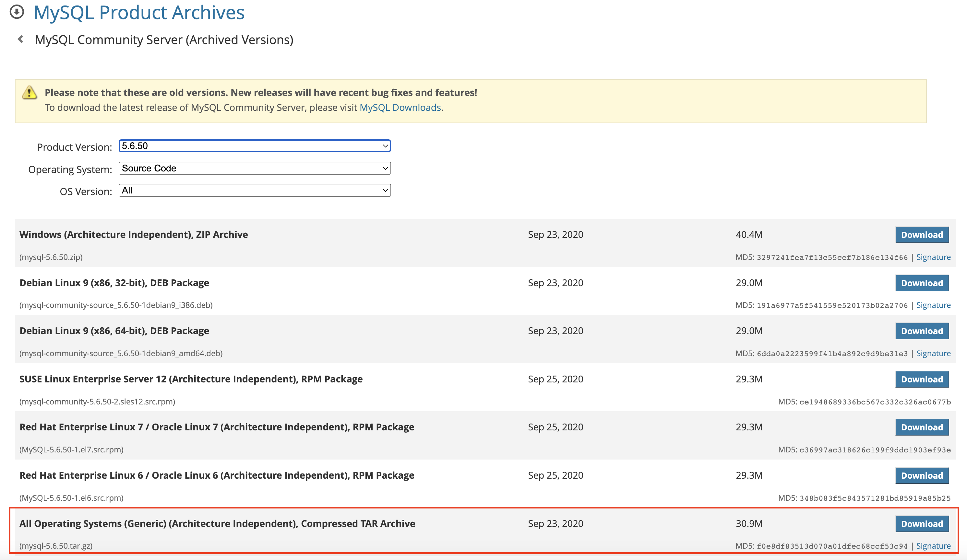Click the download circle icon beside MySQL Product Archives
This screenshot has width=967, height=560.
pos(17,12)
